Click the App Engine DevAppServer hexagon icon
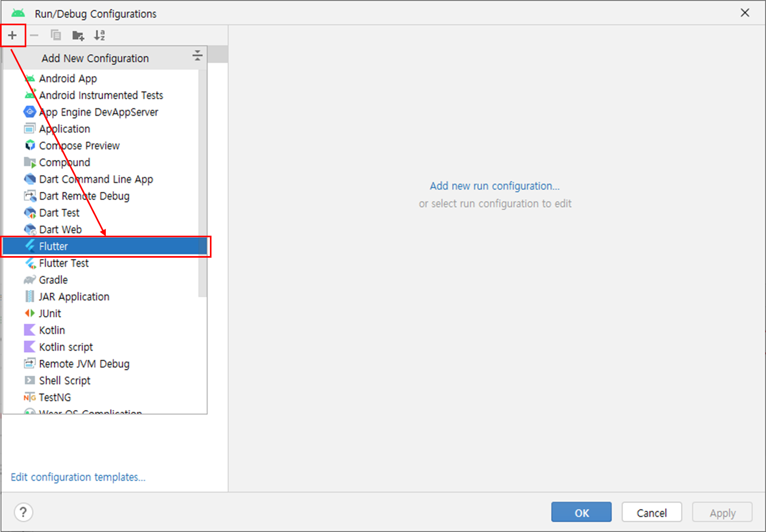 point(30,112)
